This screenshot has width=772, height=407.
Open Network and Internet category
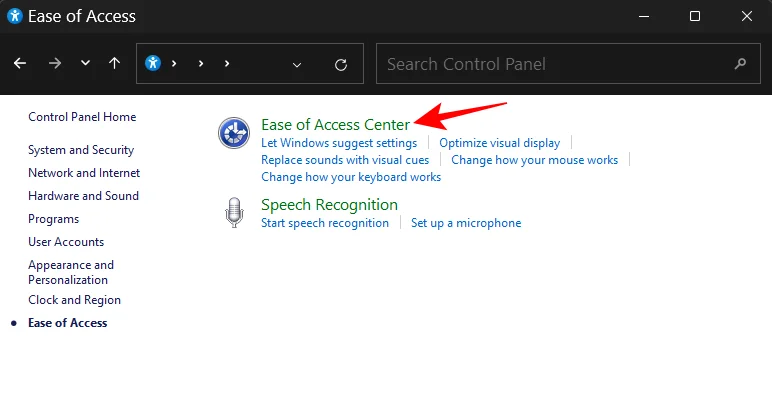pyautogui.click(x=84, y=173)
